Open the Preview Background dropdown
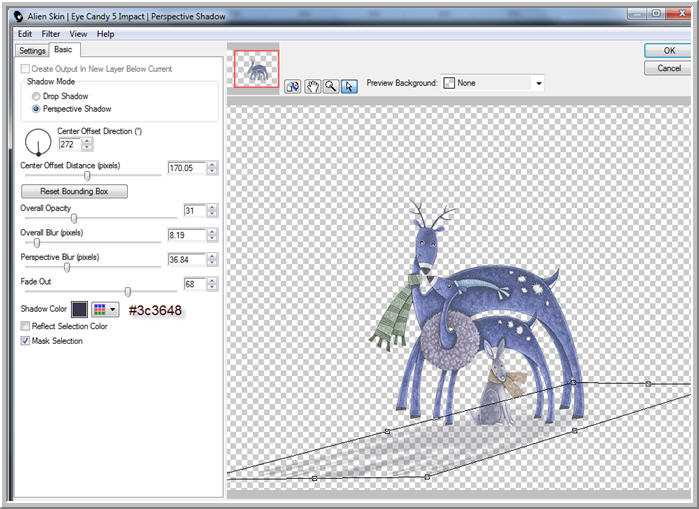This screenshot has height=509, width=699. point(493,83)
